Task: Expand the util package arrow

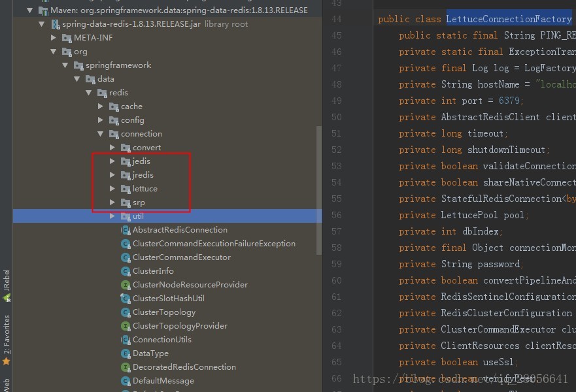Action: [x=112, y=216]
